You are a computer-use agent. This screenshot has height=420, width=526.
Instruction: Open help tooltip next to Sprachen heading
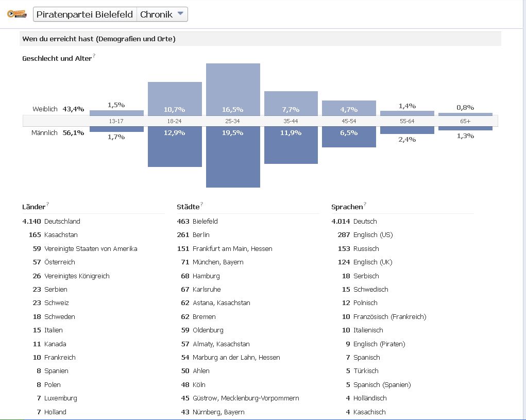[365, 205]
